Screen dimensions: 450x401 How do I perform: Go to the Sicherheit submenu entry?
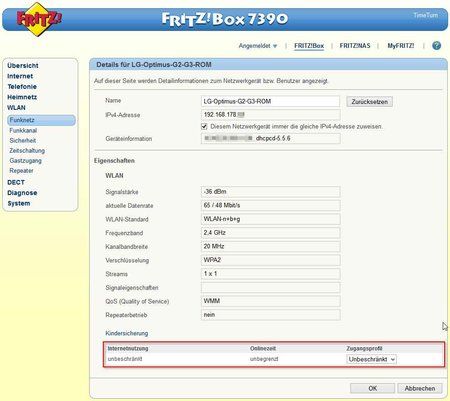pos(23,140)
